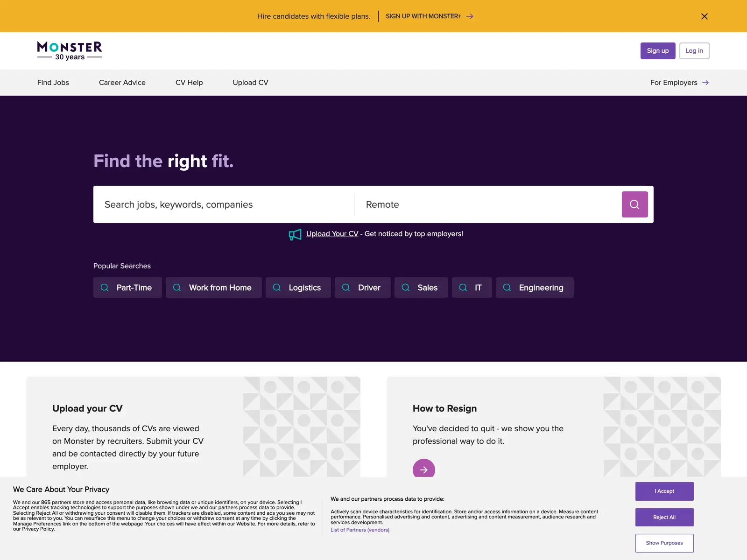Follow the Upload Your CV link
The height and width of the screenshot is (560, 747).
[332, 234]
